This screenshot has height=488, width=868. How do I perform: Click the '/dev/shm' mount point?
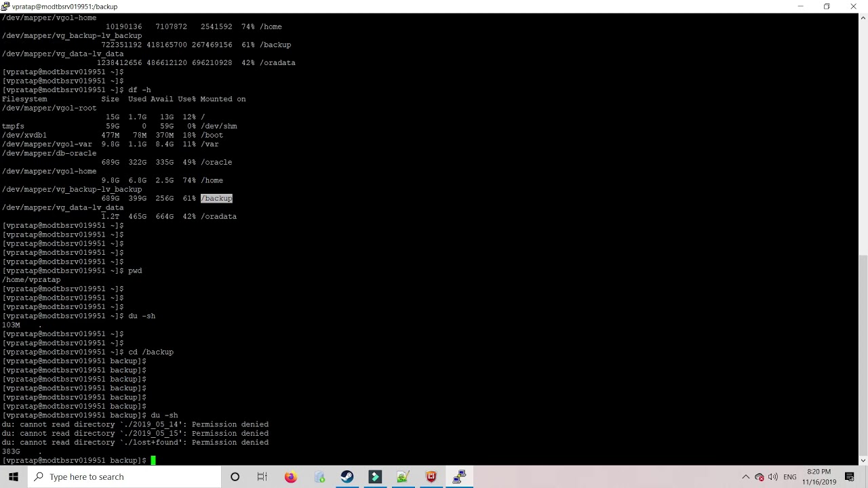[x=218, y=126]
